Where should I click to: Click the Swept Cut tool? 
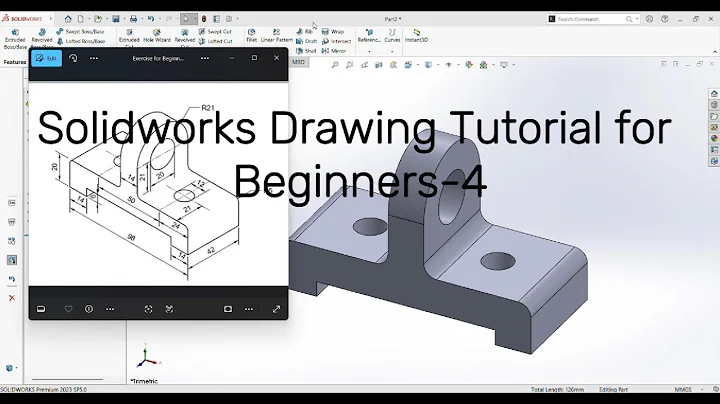coord(215,32)
